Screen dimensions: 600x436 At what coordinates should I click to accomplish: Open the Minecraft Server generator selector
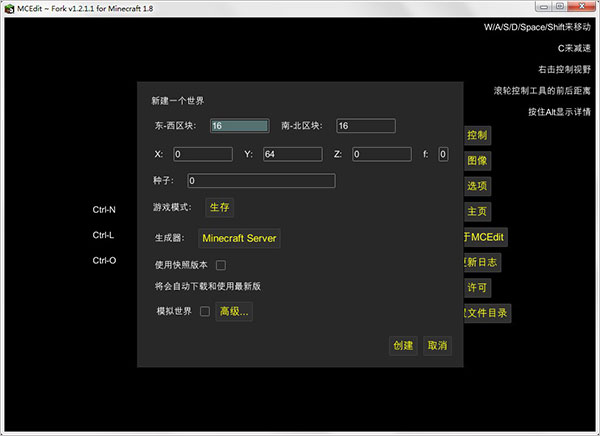pyautogui.click(x=239, y=238)
